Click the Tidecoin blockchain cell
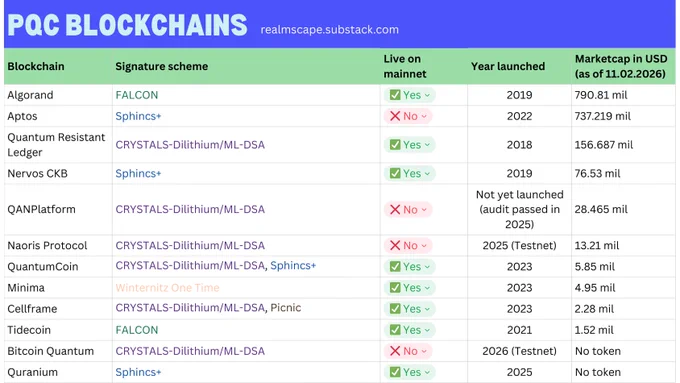 [58, 330]
